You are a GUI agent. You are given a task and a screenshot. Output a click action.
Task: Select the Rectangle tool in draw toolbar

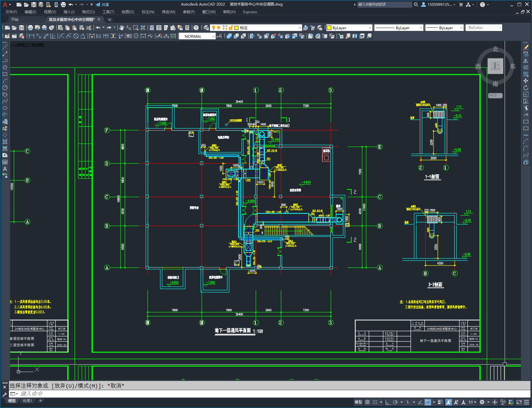point(5,74)
